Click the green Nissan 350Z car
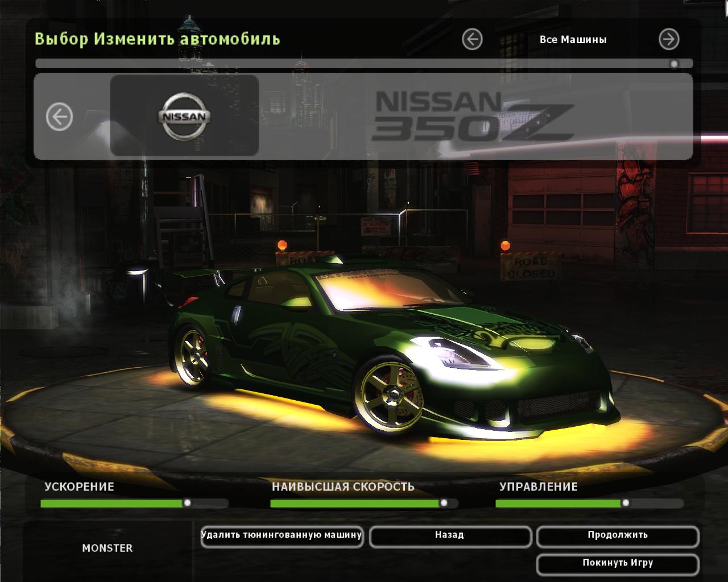 point(392,347)
